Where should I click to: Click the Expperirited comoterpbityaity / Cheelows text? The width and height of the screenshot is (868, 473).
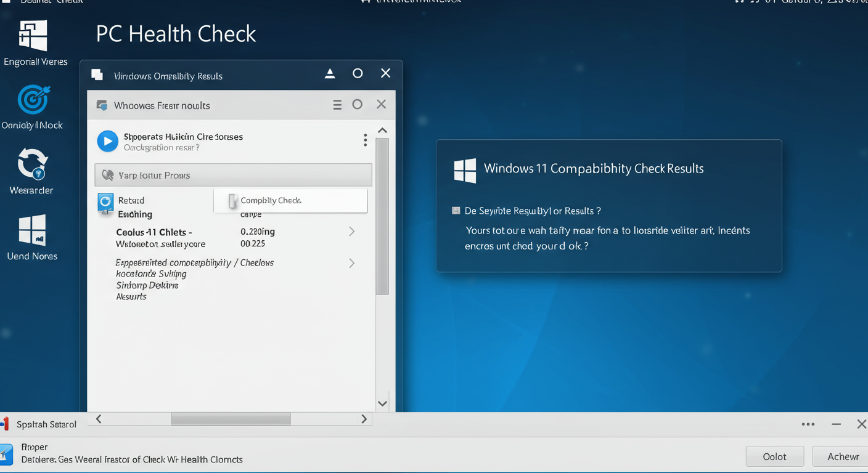click(195, 263)
